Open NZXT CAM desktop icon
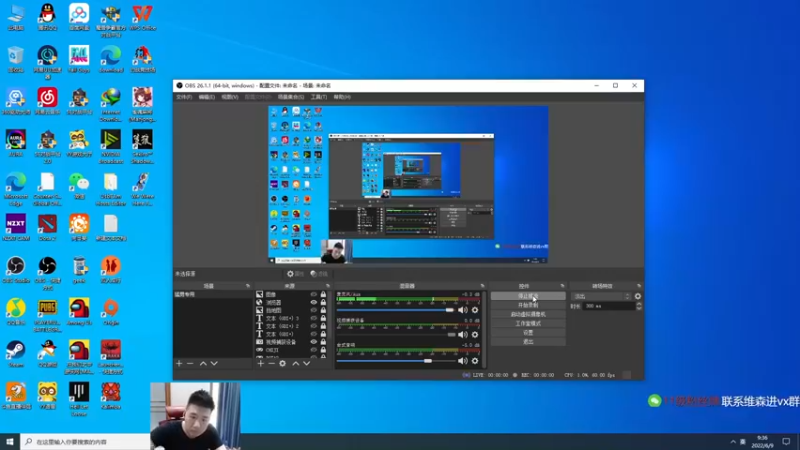 [x=16, y=228]
